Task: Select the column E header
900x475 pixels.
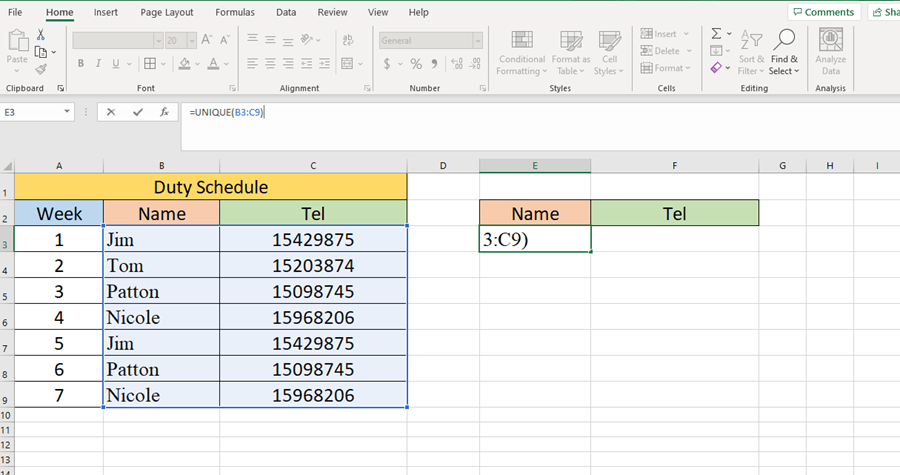Action: point(535,166)
